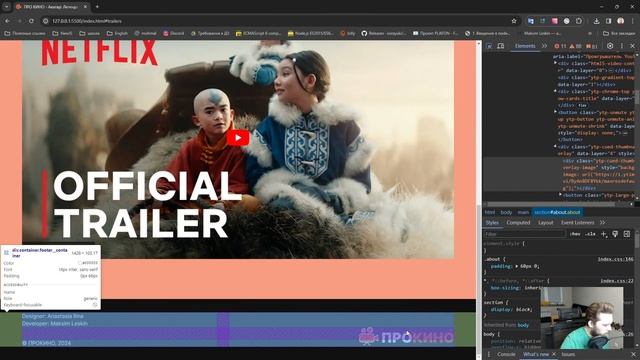The image size is (640, 360).
Task: Open the pink square browser extension
Action: tap(555, 21)
